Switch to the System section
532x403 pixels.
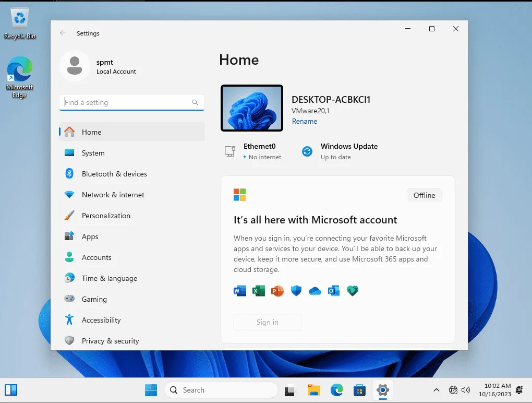click(x=131, y=153)
